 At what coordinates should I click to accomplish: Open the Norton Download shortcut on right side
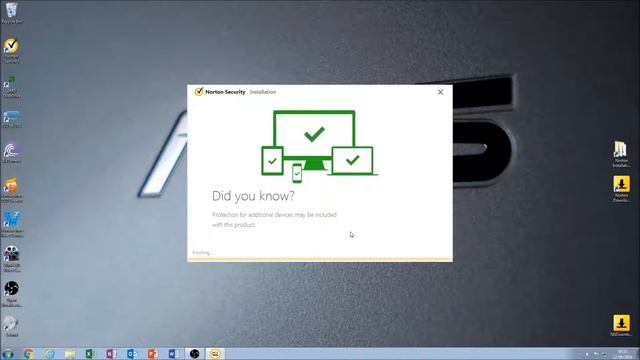621,189
